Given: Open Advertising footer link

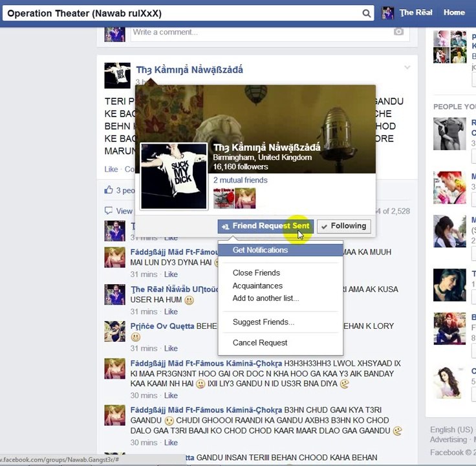Looking at the screenshot, I should click(x=448, y=439).
